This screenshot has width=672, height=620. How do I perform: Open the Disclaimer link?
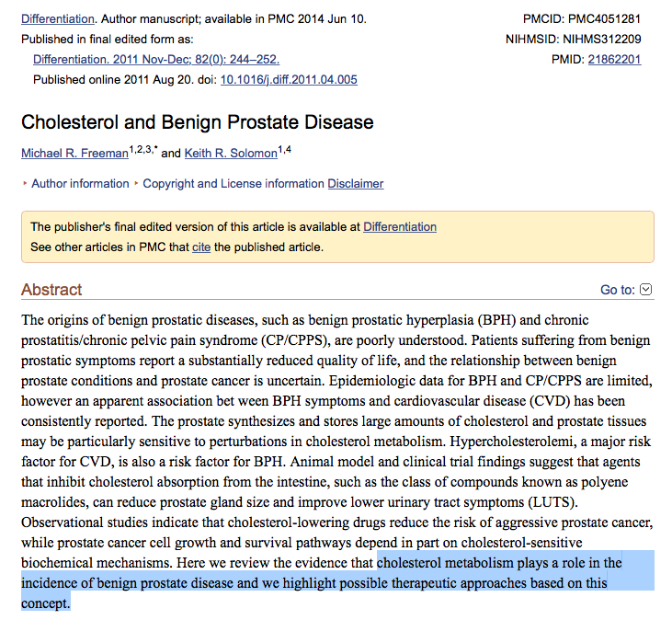tap(356, 183)
